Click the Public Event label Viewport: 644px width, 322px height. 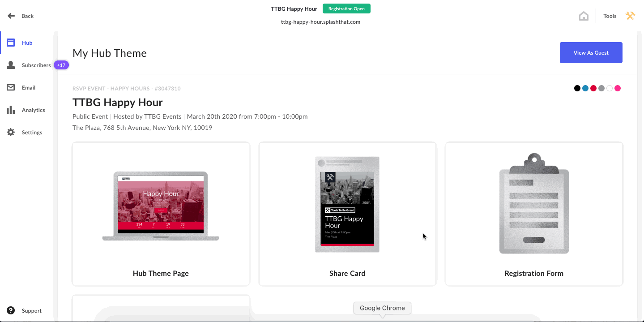click(x=90, y=116)
